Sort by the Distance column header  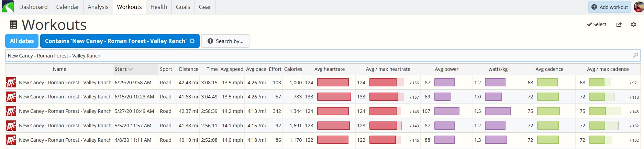click(x=189, y=69)
